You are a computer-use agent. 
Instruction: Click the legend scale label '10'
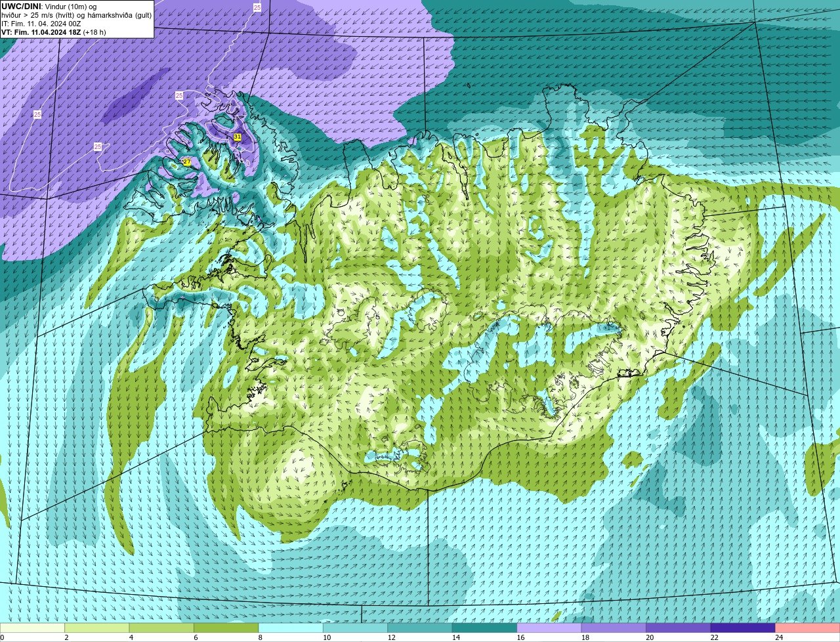[x=327, y=637]
